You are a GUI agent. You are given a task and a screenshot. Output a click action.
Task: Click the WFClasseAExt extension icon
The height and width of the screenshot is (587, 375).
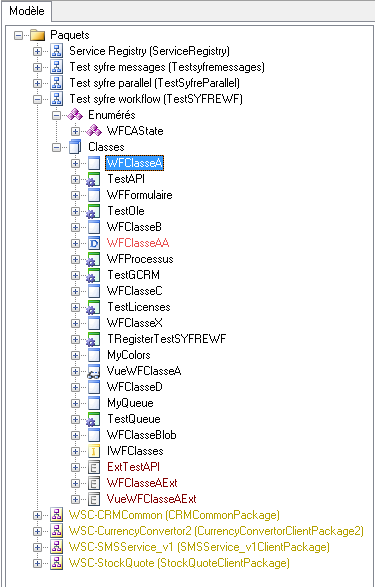[x=94, y=483]
